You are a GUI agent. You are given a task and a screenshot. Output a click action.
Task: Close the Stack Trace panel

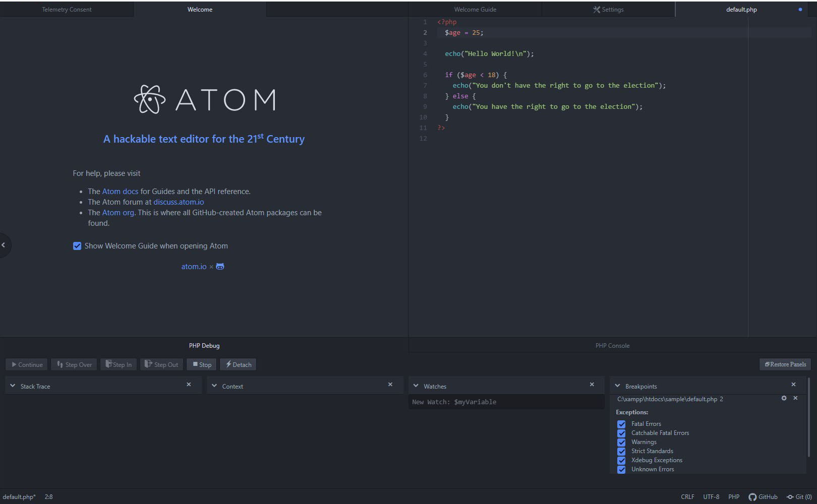tap(189, 385)
